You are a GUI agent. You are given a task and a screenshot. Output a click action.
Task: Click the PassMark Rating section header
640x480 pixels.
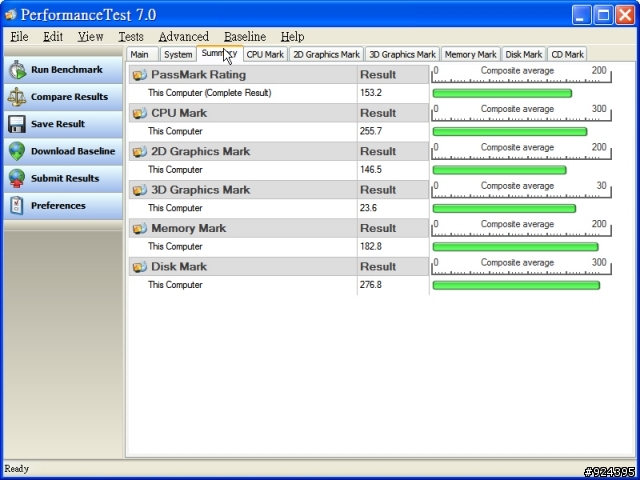tap(279, 75)
